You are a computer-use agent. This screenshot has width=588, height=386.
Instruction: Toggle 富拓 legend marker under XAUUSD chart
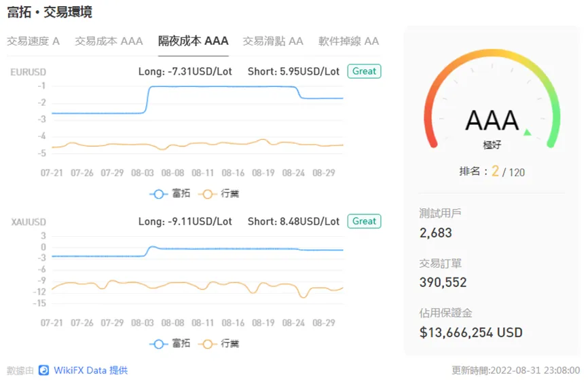159,344
